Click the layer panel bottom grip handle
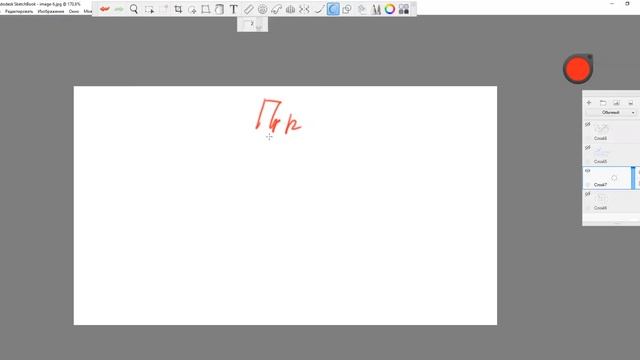This screenshot has width=640, height=360. click(617, 223)
